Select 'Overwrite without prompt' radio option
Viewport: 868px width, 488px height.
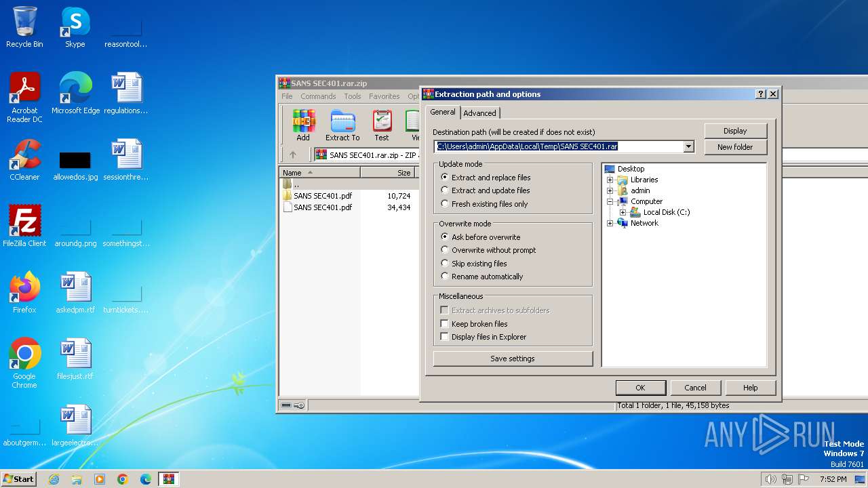[488, 250]
